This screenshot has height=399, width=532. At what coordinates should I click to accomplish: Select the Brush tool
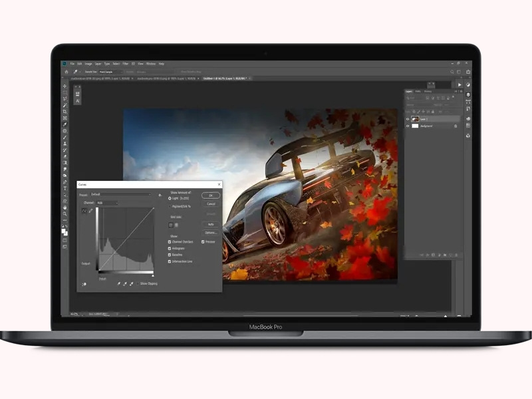coord(65,138)
